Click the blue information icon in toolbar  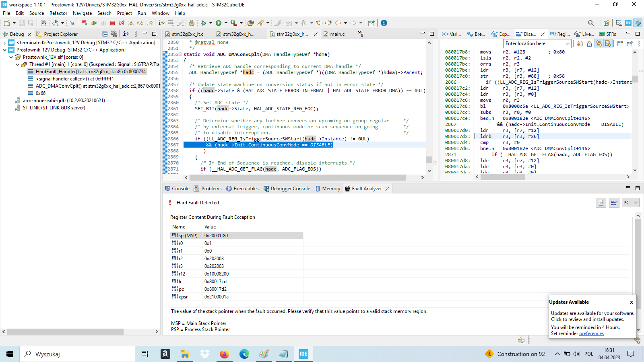pyautogui.click(x=384, y=23)
